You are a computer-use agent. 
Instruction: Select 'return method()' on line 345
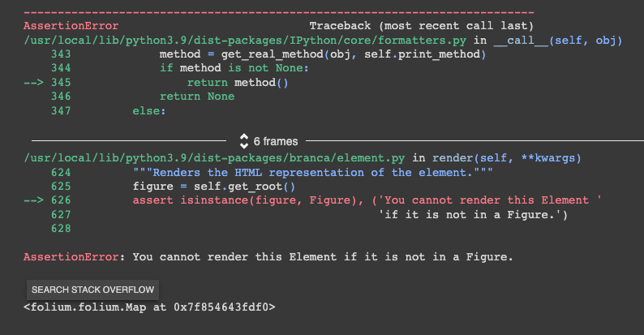(x=238, y=83)
